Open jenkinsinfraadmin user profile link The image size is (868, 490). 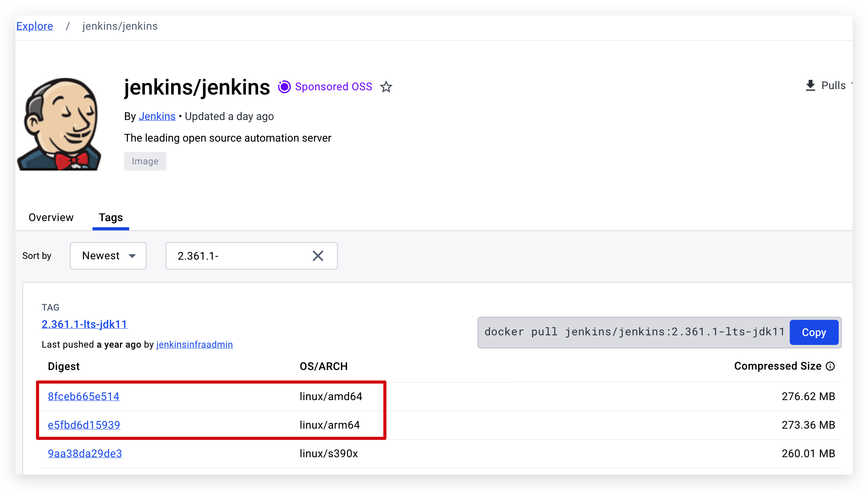pyautogui.click(x=195, y=345)
